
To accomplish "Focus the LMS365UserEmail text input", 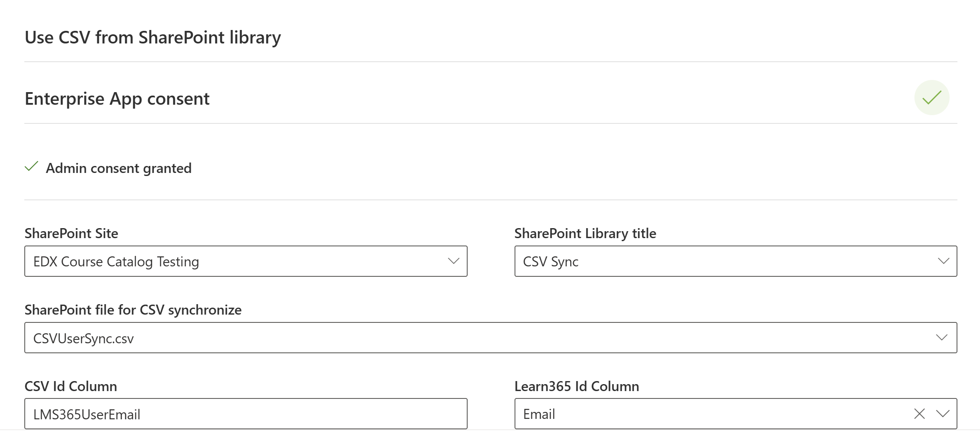I will (x=245, y=414).
